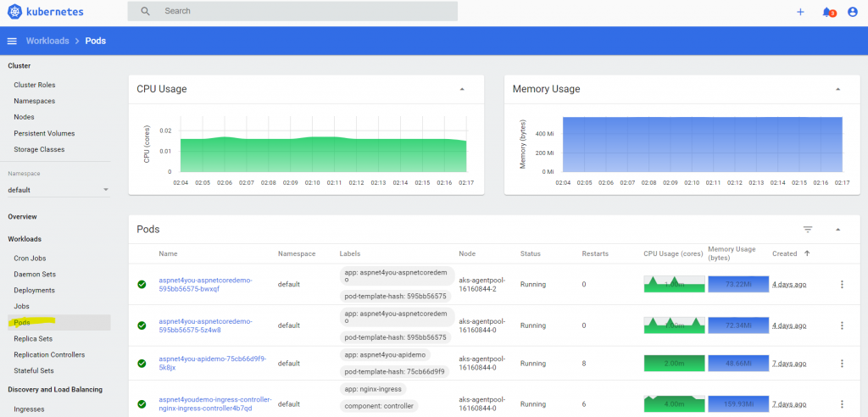This screenshot has height=417, width=868.
Task: Open pod aspnet4you-apidemo-75cb66d9f9-5k8jx link
Action: (x=213, y=364)
